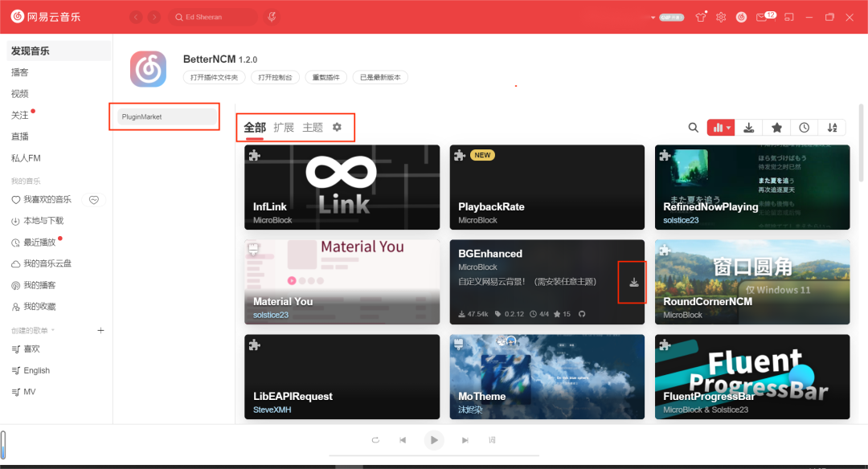The width and height of the screenshot is (868, 469).
Task: Sort plugins by update time clock icon
Action: coord(804,128)
